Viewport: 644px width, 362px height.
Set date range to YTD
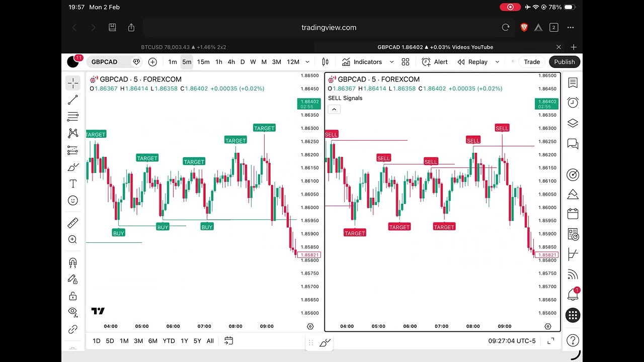(x=169, y=341)
